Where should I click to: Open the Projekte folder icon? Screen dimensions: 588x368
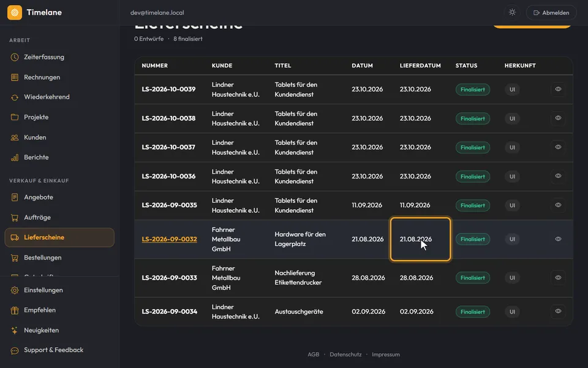[15, 117]
